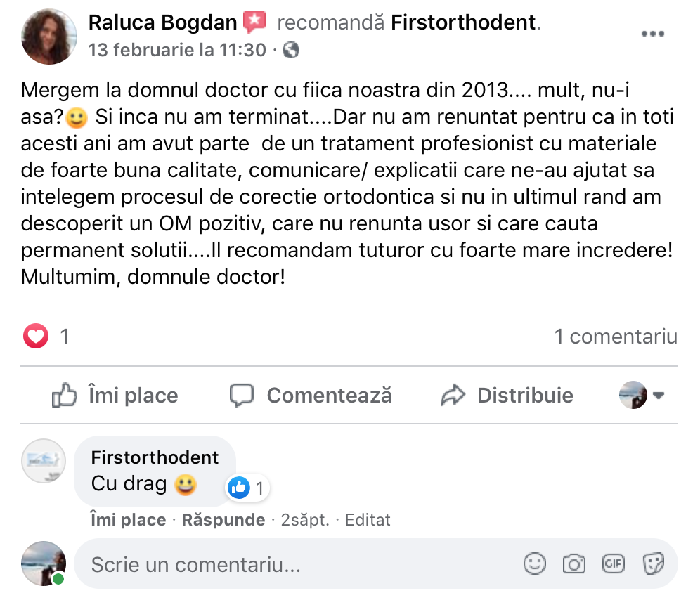Open the three-dot post options menu
Screen dimensions: 700x593
[x=653, y=34]
